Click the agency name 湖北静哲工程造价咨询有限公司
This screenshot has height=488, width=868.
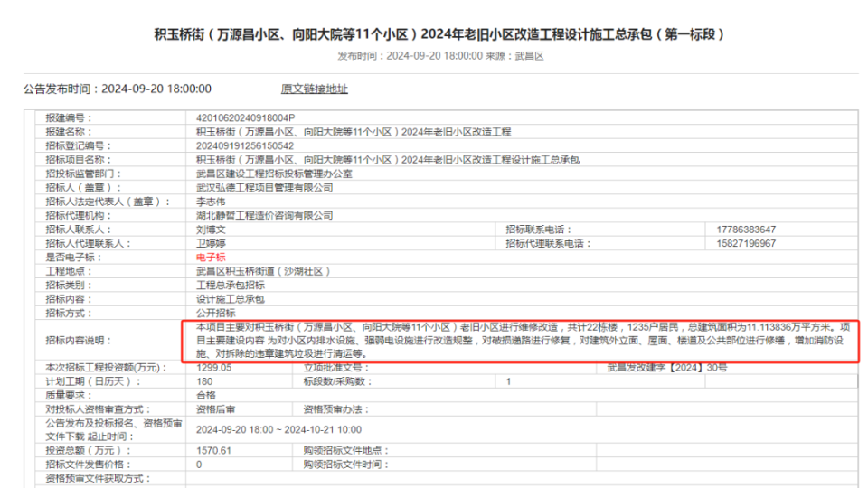[x=265, y=216]
